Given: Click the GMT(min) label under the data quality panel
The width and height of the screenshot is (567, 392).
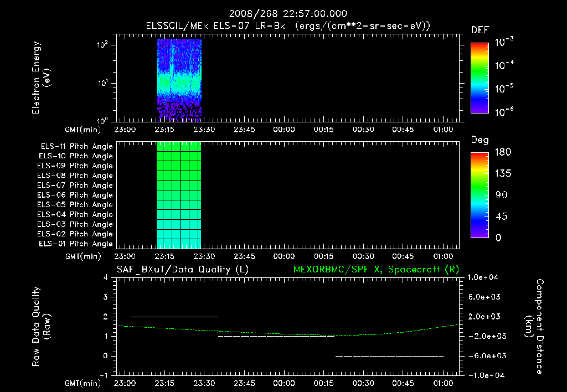Looking at the screenshot, I should click(83, 383).
